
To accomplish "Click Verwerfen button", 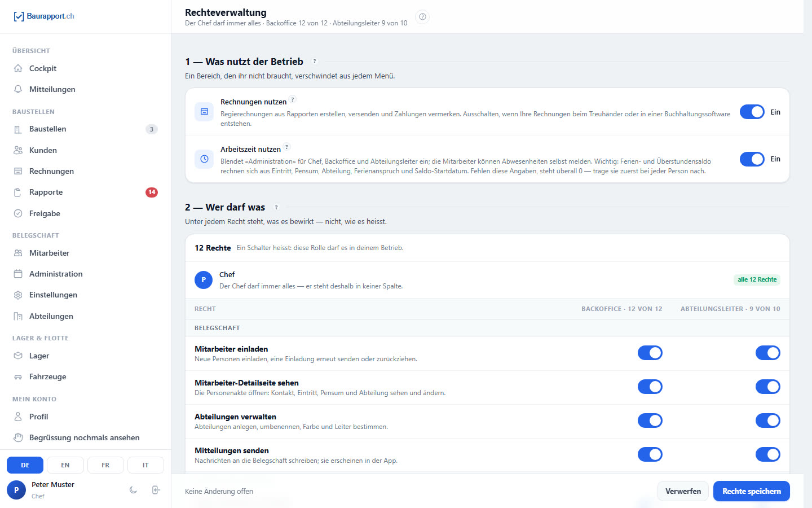I will 683,491.
